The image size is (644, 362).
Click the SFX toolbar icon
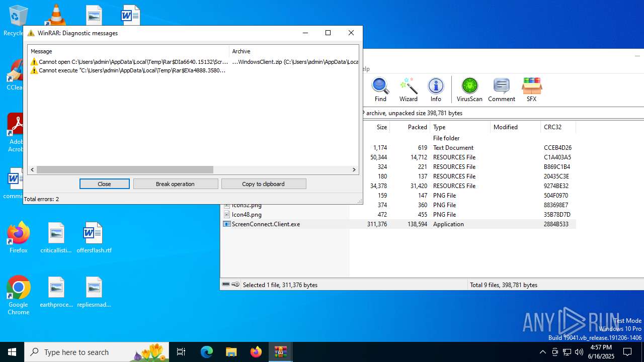[531, 90]
